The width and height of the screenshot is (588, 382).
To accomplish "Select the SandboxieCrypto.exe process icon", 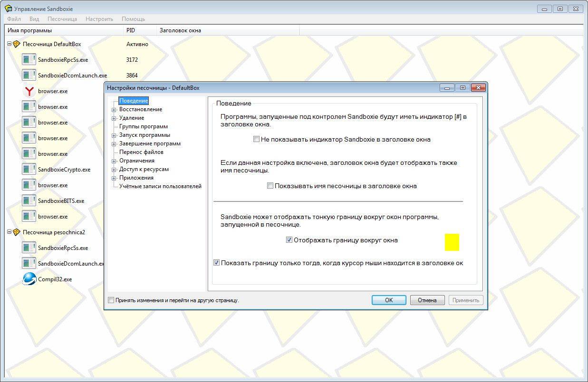I will (x=29, y=170).
